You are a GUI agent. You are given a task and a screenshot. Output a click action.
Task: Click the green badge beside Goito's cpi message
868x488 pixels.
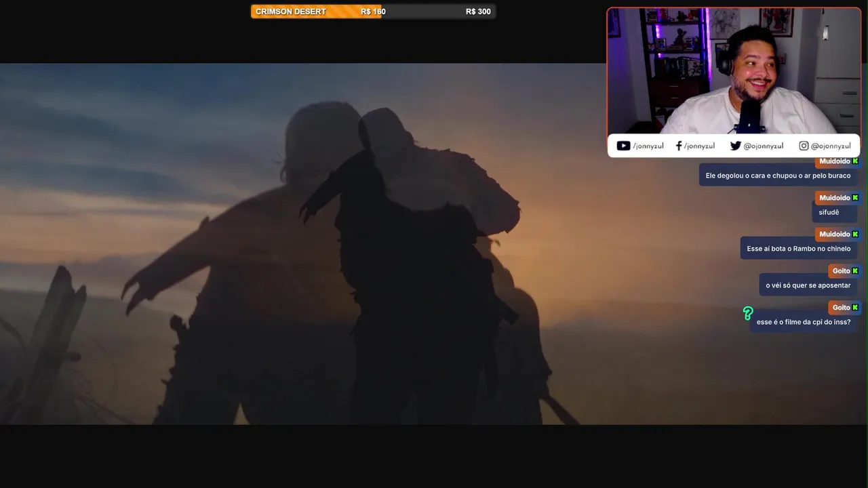point(855,308)
